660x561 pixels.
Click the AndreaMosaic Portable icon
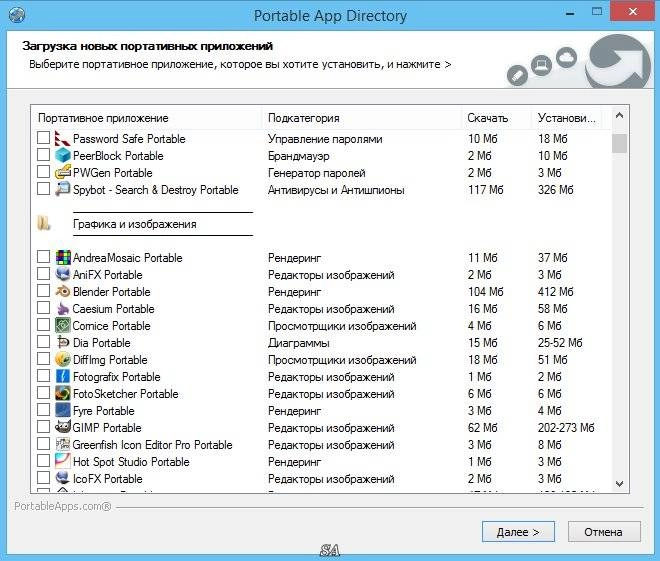pyautogui.click(x=63, y=257)
